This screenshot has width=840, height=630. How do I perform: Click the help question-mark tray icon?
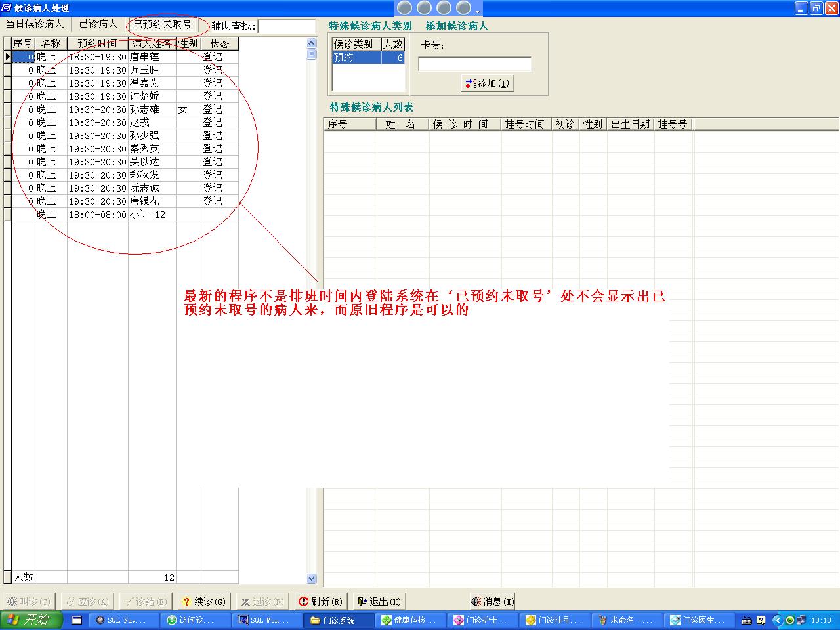(x=761, y=620)
